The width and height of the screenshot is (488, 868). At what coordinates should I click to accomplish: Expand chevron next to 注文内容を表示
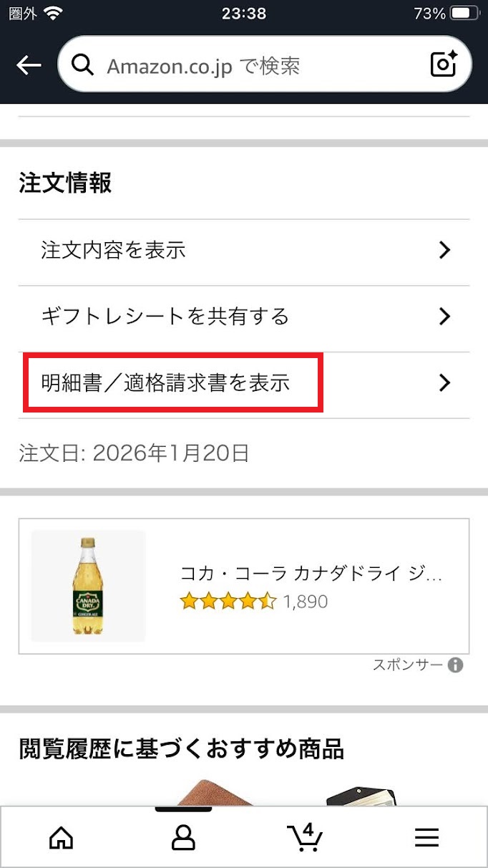pos(444,250)
